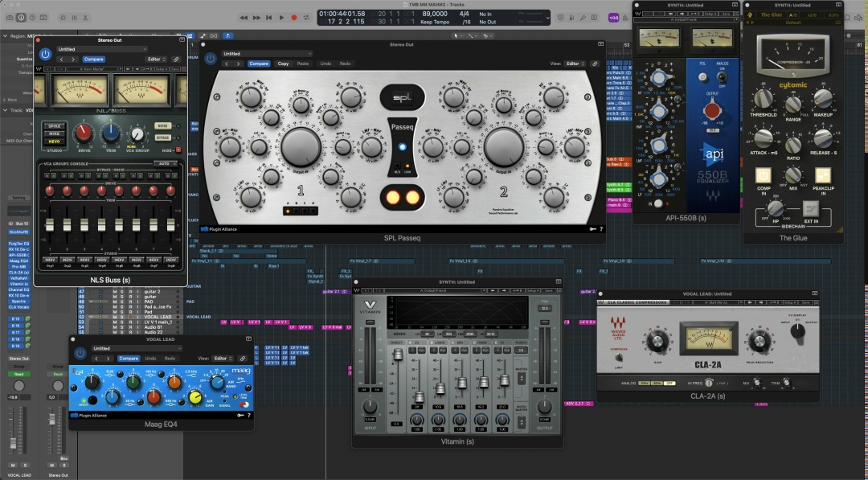Click Undo in the SPL Passeq header

click(x=325, y=64)
